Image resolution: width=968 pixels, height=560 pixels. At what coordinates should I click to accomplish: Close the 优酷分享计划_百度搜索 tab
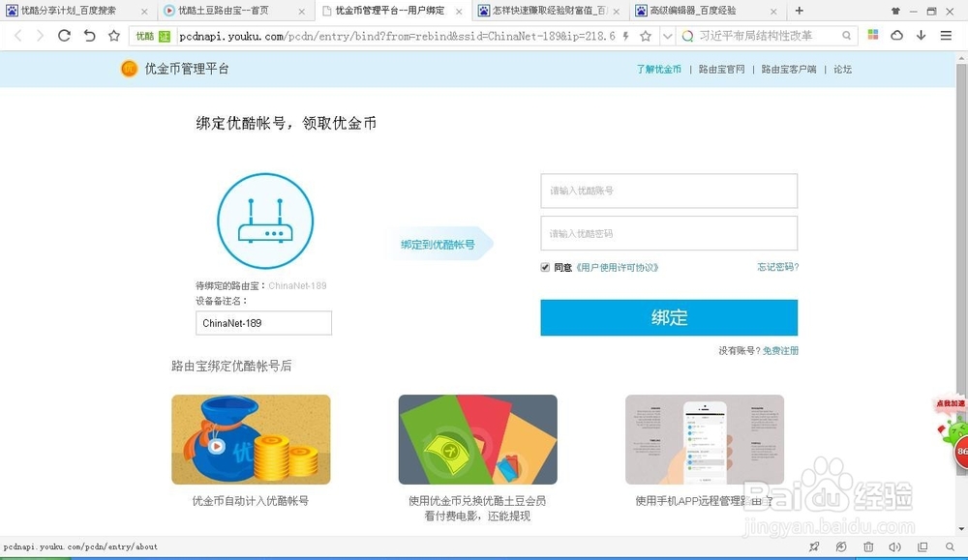coord(144,12)
